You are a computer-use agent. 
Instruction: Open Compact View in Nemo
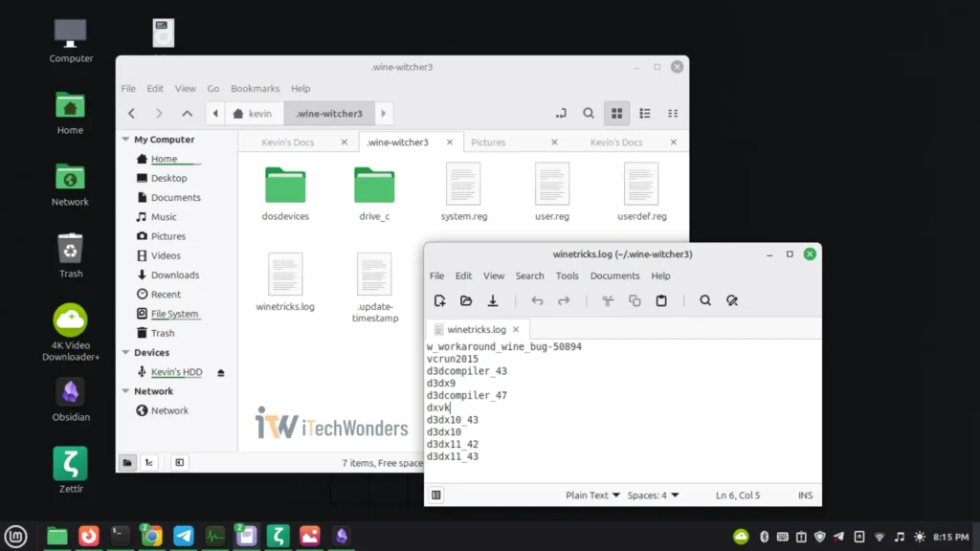coord(673,112)
